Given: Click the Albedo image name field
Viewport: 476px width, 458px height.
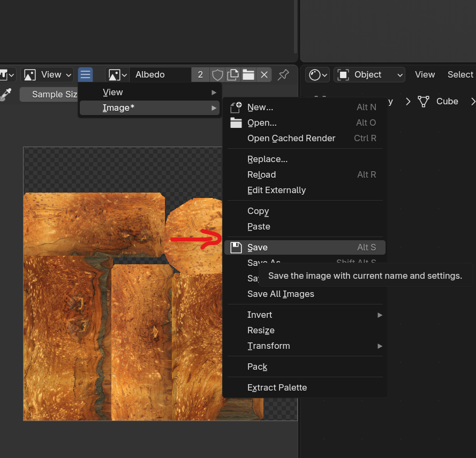Looking at the screenshot, I should click(x=160, y=74).
